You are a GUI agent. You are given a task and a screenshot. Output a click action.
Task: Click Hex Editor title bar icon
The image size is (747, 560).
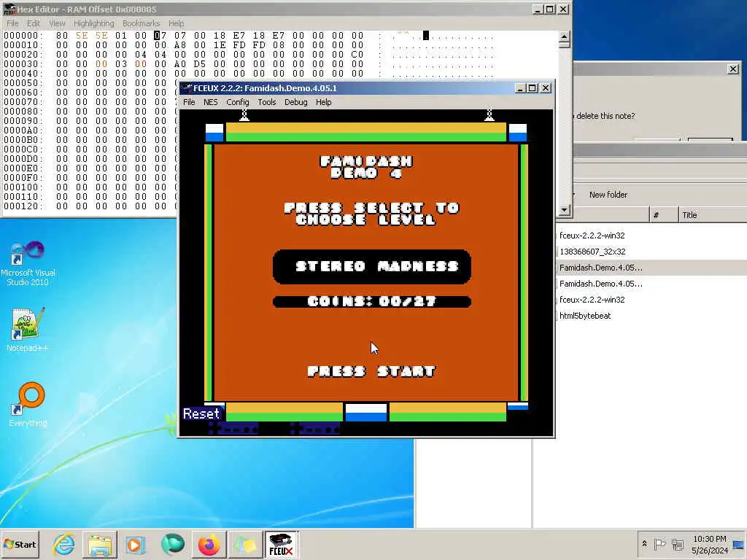9,9
